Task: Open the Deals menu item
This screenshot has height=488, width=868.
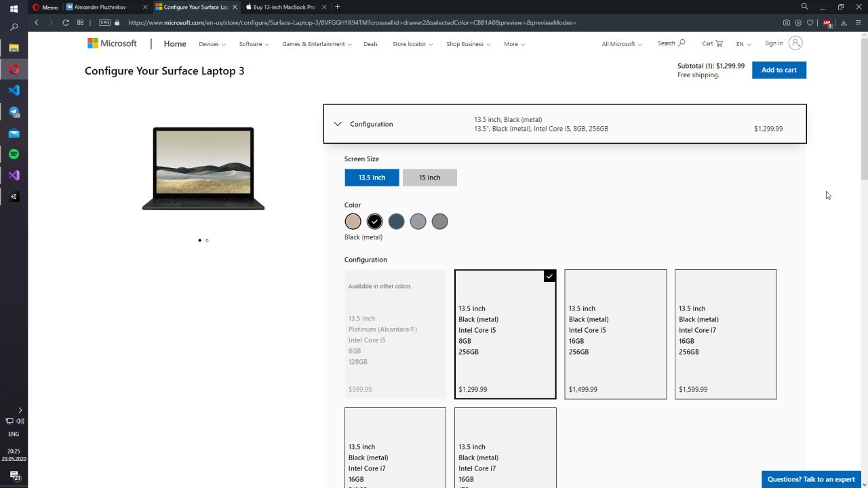Action: point(370,44)
